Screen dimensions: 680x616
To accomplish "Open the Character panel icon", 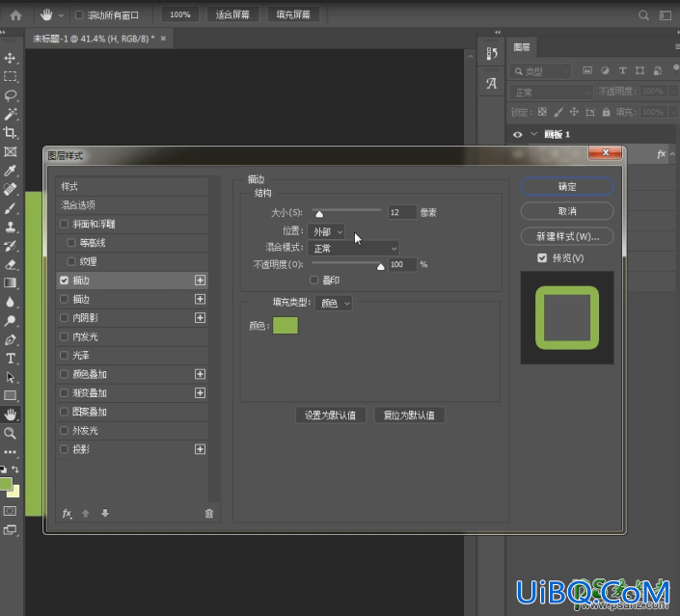I will [x=491, y=83].
